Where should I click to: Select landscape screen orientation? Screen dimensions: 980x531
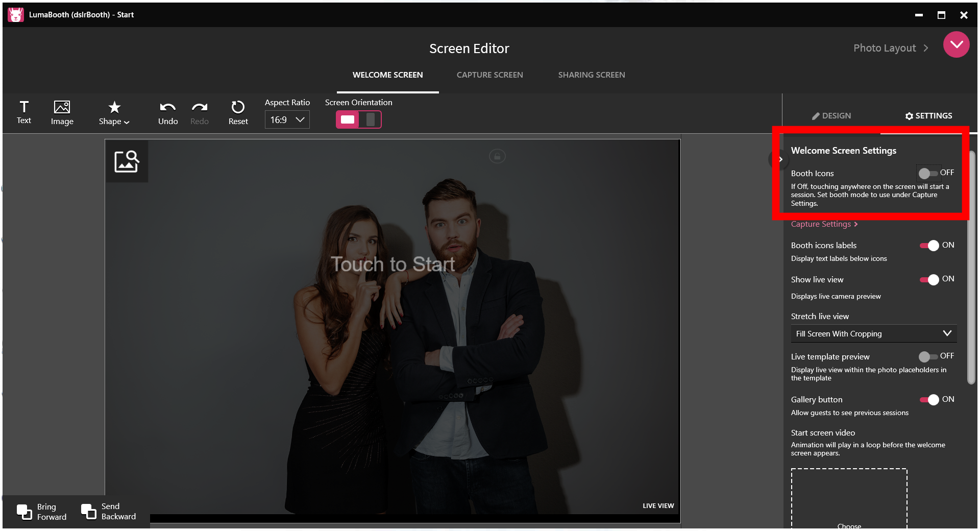click(348, 119)
